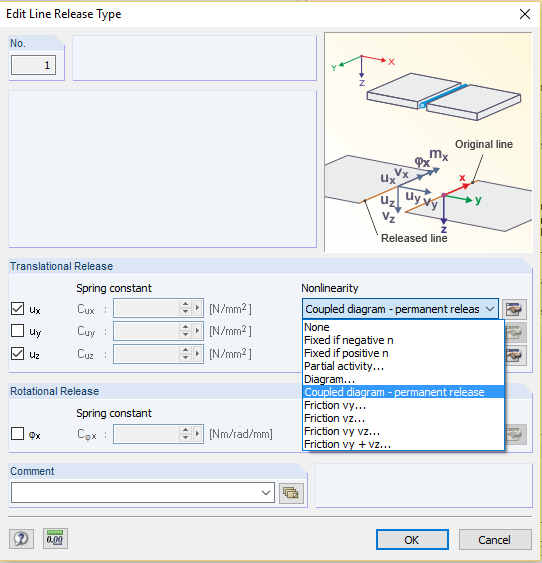Viewport: 542px width, 563px height.
Task: Click the Cuy spring constant field
Action: [146, 331]
